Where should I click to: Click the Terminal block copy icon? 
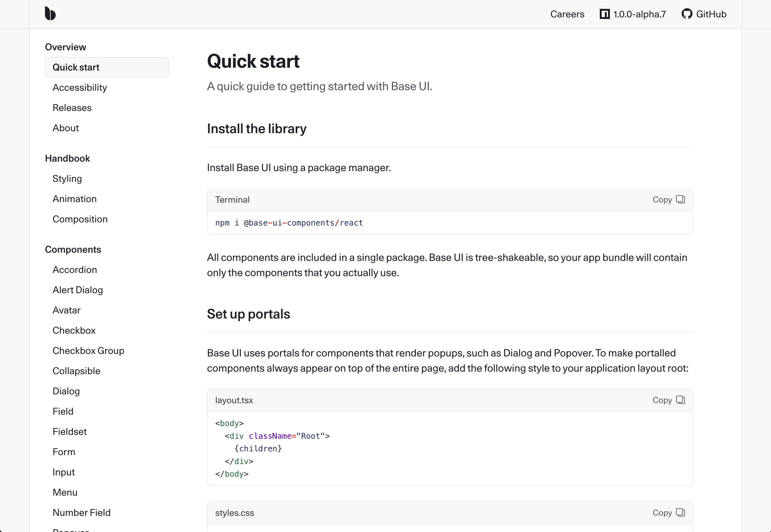680,199
